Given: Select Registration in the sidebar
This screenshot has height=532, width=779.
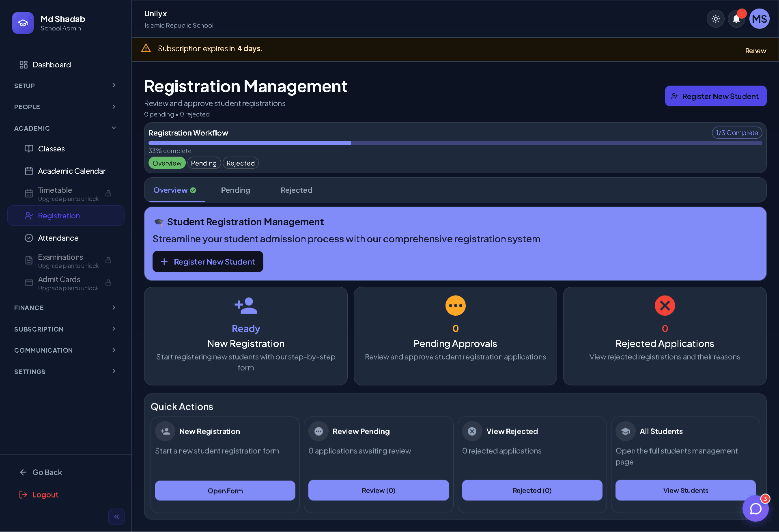Looking at the screenshot, I should (66, 215).
